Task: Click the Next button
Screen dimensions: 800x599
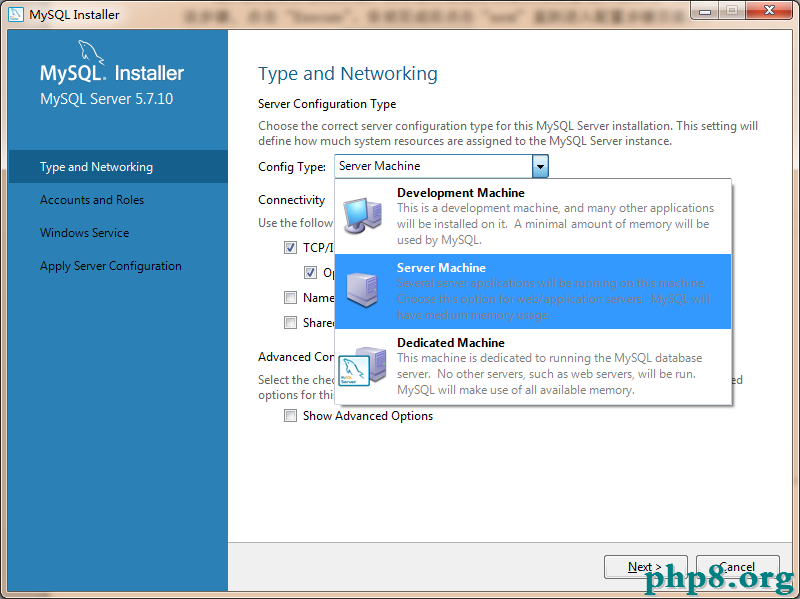Action: (x=645, y=567)
